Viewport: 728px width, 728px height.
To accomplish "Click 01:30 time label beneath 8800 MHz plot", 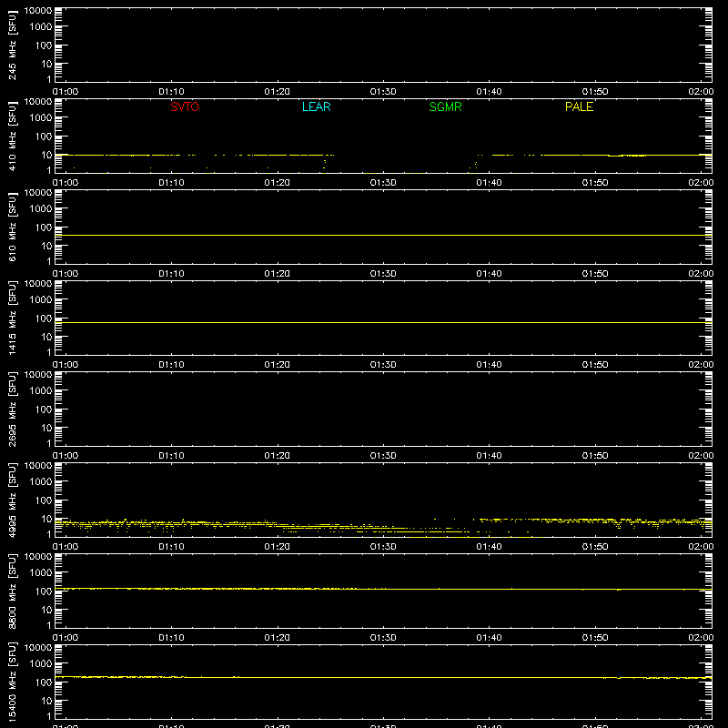I will tap(383, 638).
